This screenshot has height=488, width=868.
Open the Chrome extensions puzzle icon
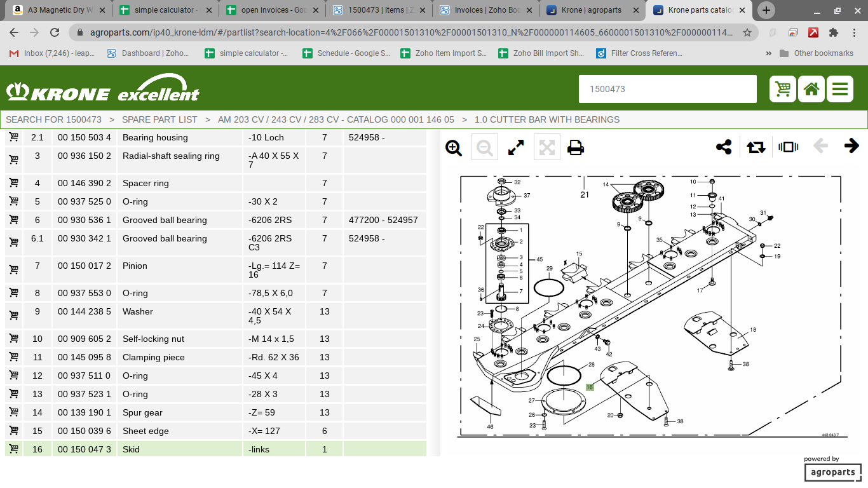pos(834,32)
